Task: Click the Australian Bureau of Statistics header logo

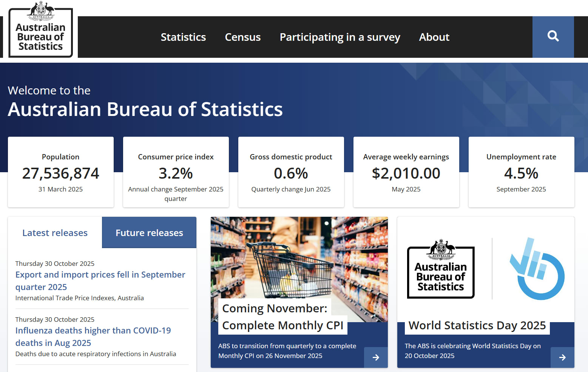Action: [x=40, y=30]
